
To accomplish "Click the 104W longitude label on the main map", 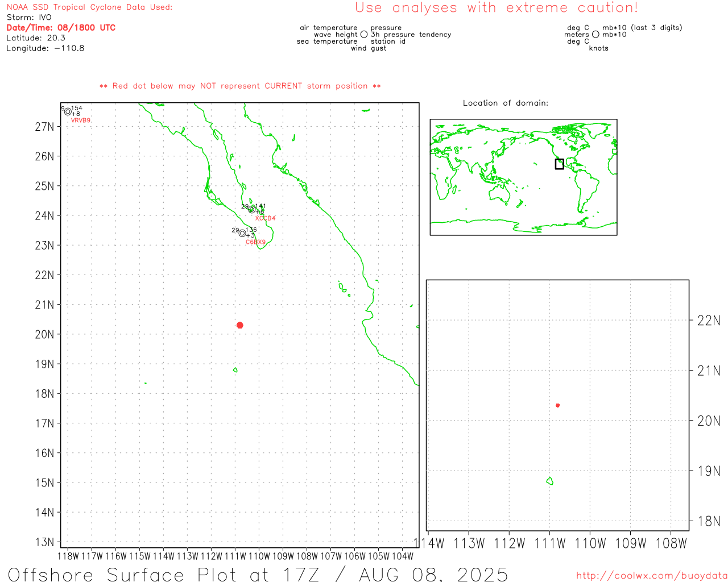I will coord(403,556).
